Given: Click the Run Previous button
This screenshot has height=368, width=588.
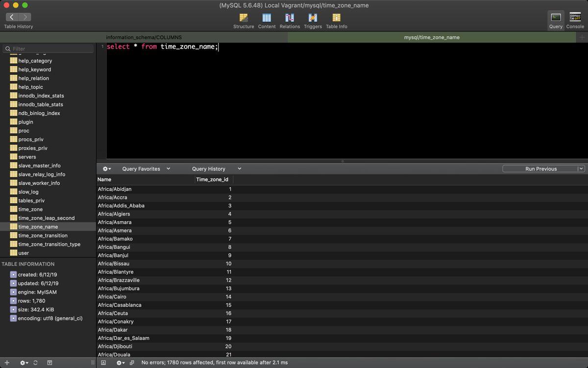Looking at the screenshot, I should (x=540, y=169).
